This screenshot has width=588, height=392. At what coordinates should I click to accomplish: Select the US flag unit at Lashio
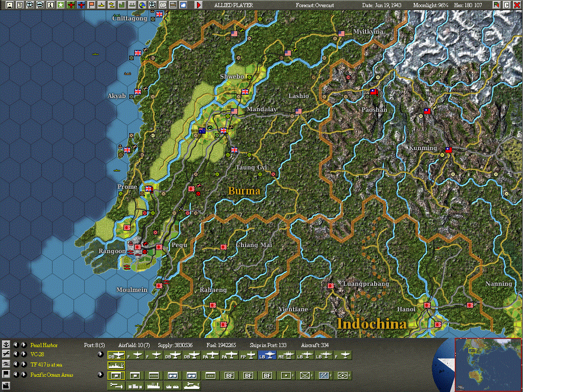pos(299,111)
